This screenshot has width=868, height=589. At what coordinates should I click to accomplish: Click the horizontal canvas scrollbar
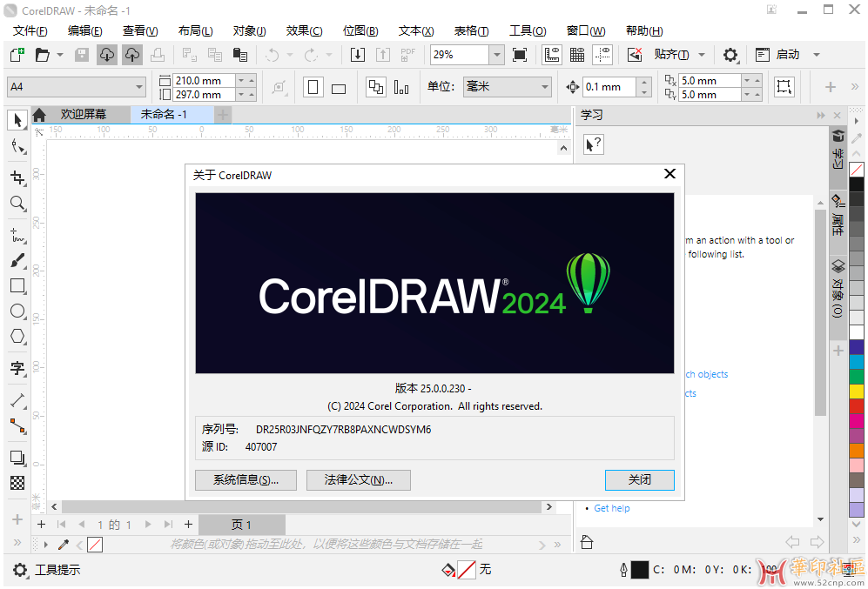click(302, 506)
